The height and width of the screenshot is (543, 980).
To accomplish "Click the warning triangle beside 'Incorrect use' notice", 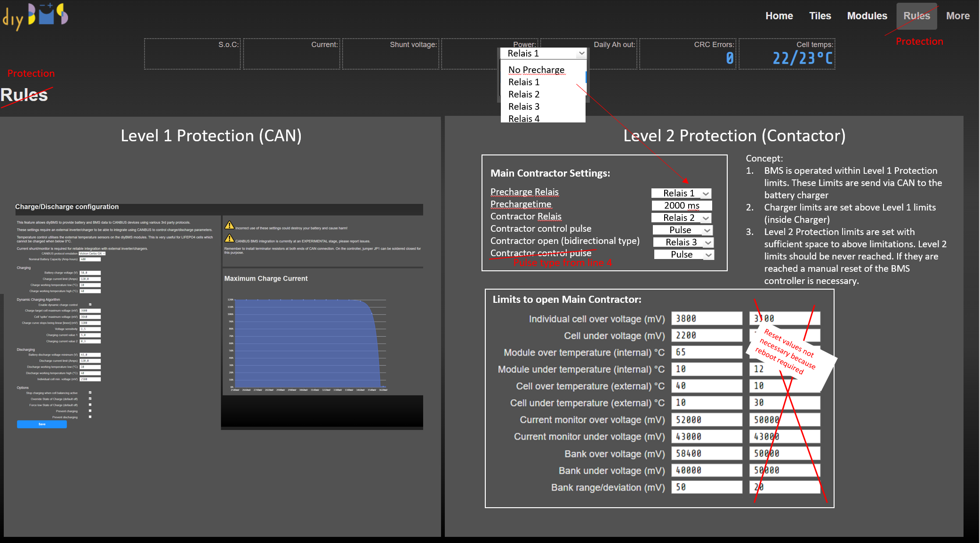I will coord(229,226).
